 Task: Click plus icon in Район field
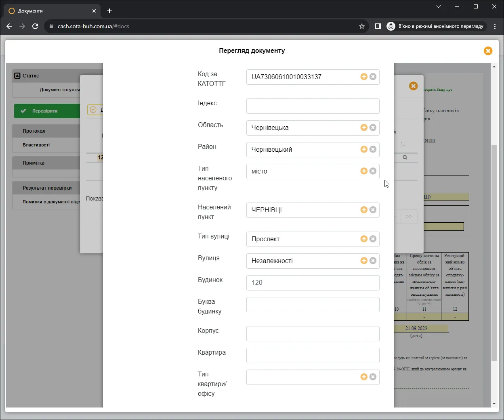(364, 149)
